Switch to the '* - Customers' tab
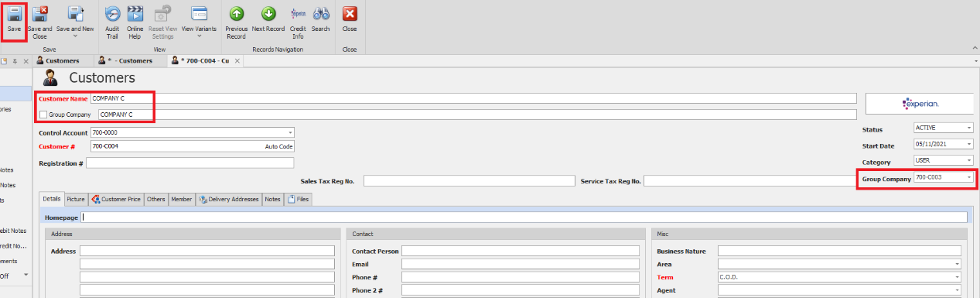Viewport: 980px width, 298px height. point(129,60)
